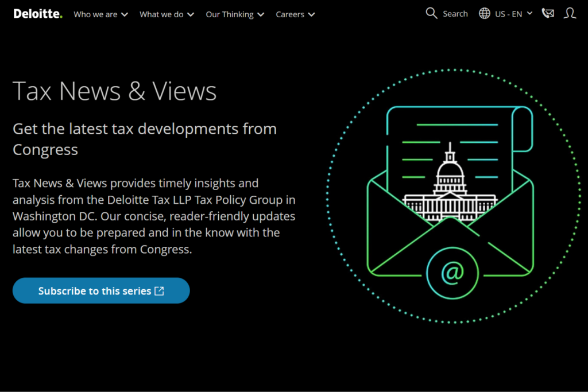The width and height of the screenshot is (588, 392).
Task: Open the US - EN locale dropdown arrow
Action: tap(529, 14)
